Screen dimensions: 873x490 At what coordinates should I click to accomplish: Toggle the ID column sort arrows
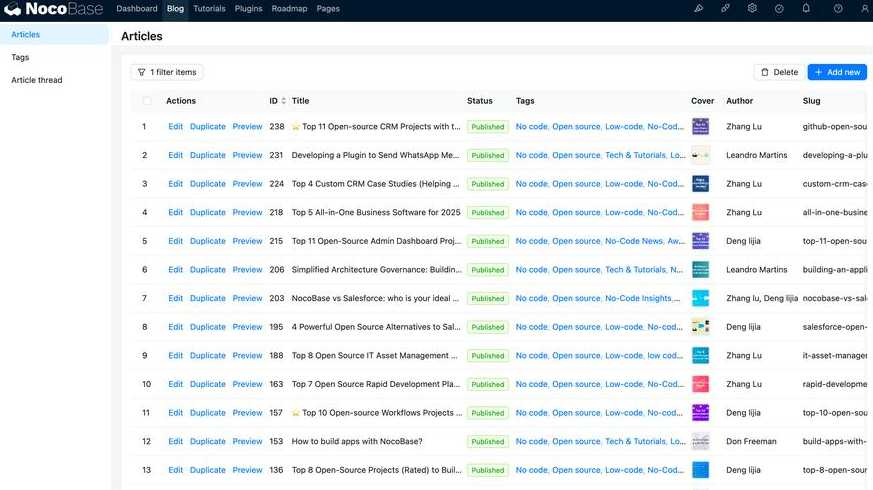point(283,101)
